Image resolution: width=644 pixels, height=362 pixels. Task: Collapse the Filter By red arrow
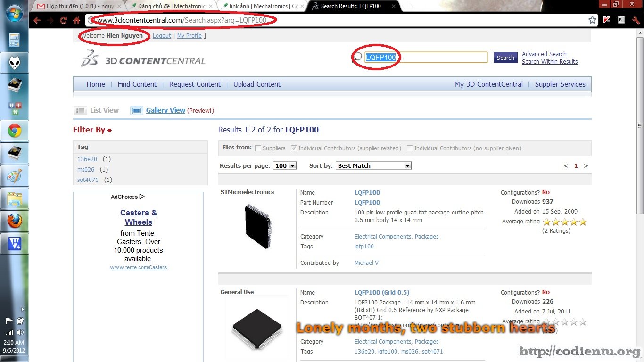tap(110, 131)
